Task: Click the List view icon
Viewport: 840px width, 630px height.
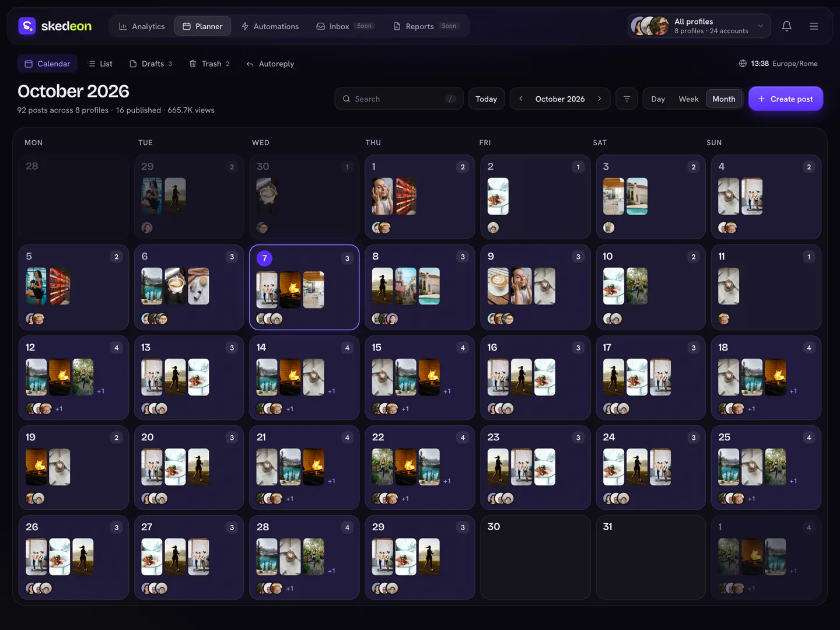Action: point(92,64)
